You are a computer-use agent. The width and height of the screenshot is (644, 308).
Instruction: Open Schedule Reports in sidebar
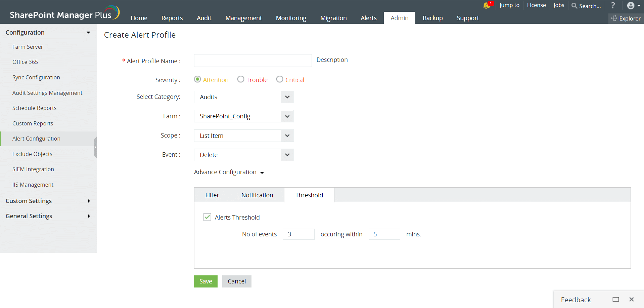[34, 108]
